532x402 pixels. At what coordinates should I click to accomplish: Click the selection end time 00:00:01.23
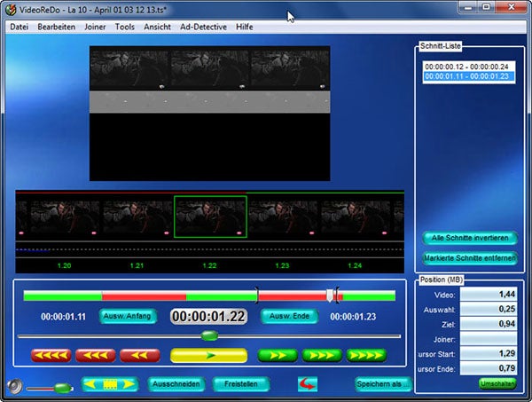point(353,317)
